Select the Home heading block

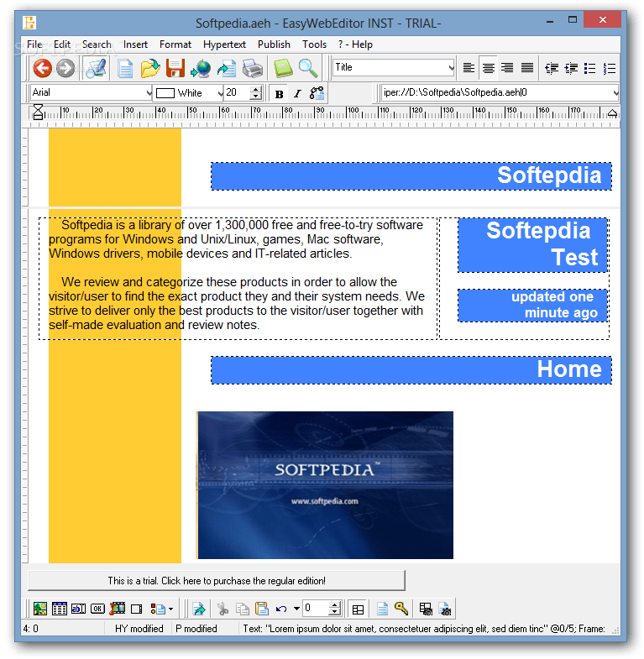[x=411, y=370]
